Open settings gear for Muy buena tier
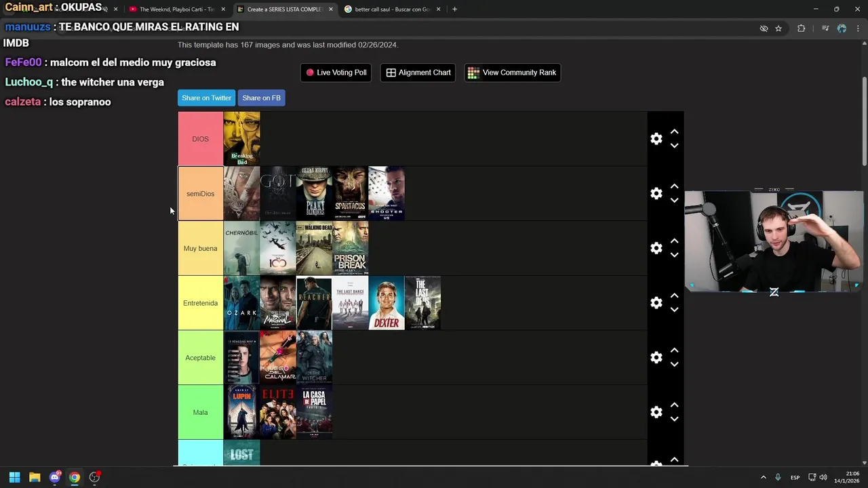The width and height of the screenshot is (868, 488). (x=656, y=248)
